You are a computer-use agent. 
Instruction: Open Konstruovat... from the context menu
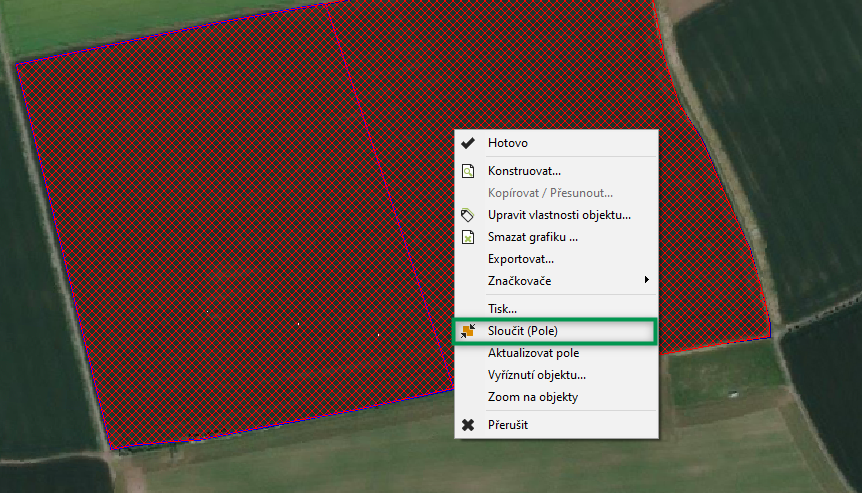[556, 171]
